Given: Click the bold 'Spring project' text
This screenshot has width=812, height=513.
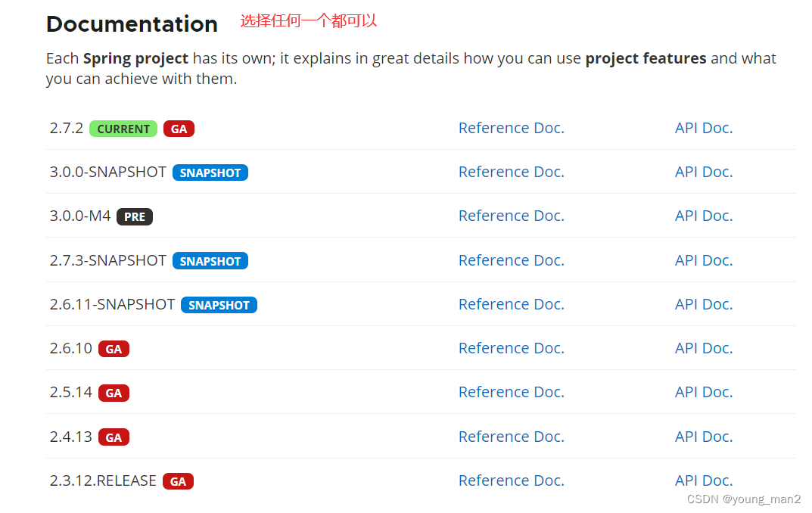Looking at the screenshot, I should click(135, 58).
